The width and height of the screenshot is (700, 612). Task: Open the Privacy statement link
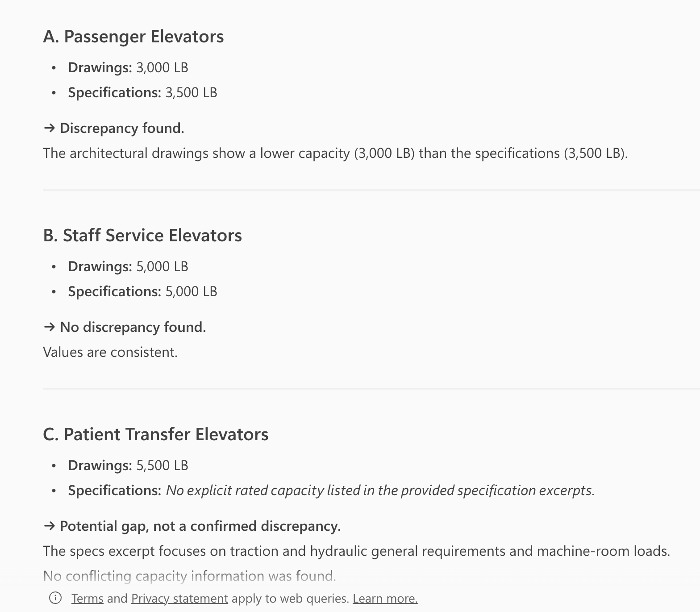(x=179, y=598)
